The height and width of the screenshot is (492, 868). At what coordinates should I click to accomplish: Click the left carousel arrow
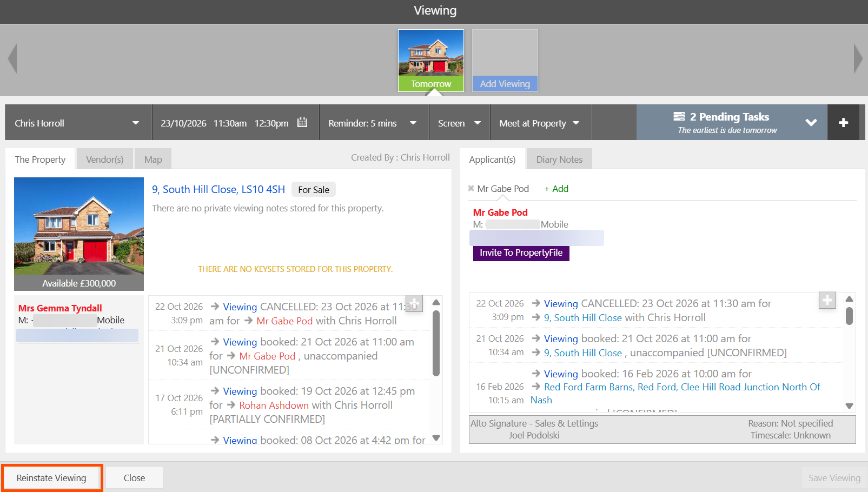tap(12, 58)
